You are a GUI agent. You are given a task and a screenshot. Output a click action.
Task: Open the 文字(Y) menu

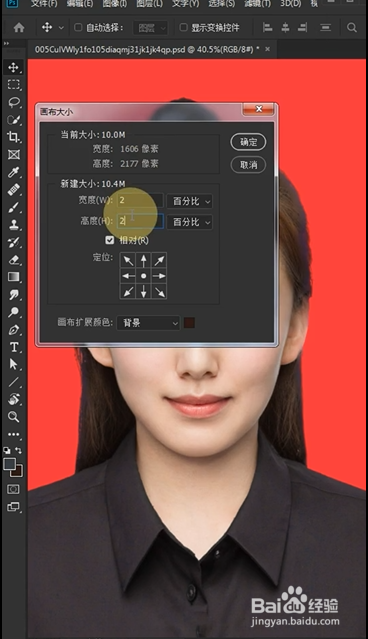click(185, 4)
